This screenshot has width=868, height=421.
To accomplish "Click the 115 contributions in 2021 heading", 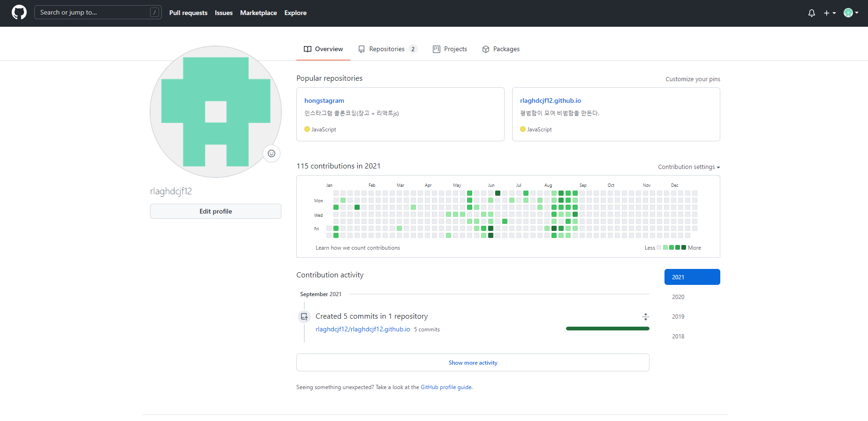I will [339, 166].
